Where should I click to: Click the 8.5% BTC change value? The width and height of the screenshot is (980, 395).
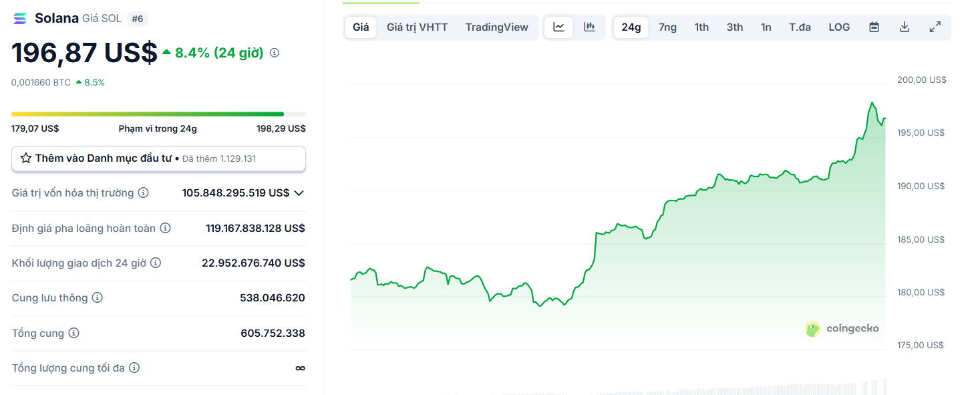click(94, 82)
